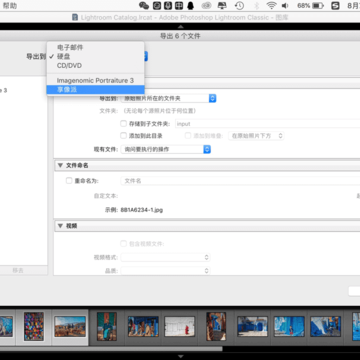This screenshot has width=360, height=360.
Task: Open the volume icon in menu bar
Action: pos(285,5)
